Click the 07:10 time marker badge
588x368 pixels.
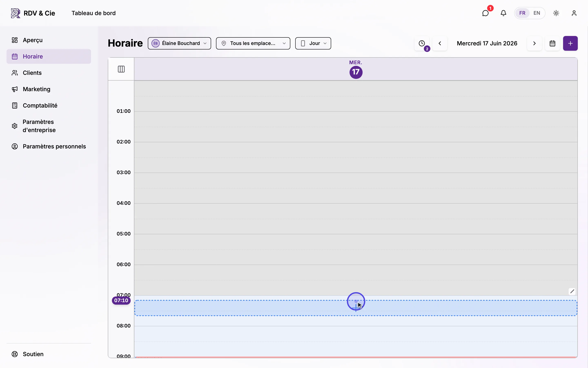click(121, 300)
